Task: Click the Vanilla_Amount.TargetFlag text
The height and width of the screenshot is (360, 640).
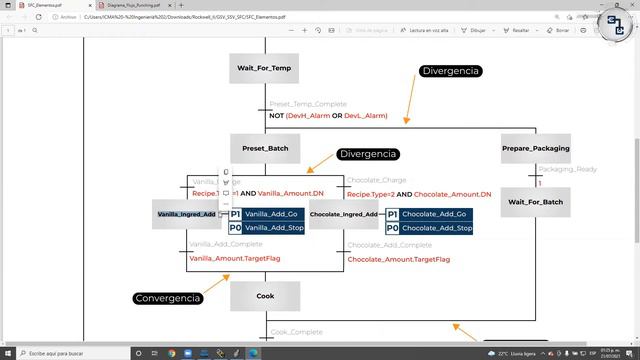Action: click(x=235, y=258)
